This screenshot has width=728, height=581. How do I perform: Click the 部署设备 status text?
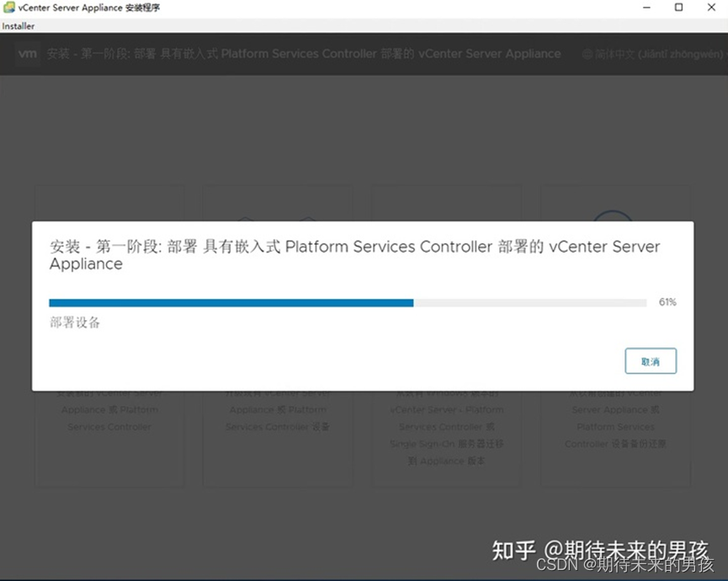pos(75,322)
